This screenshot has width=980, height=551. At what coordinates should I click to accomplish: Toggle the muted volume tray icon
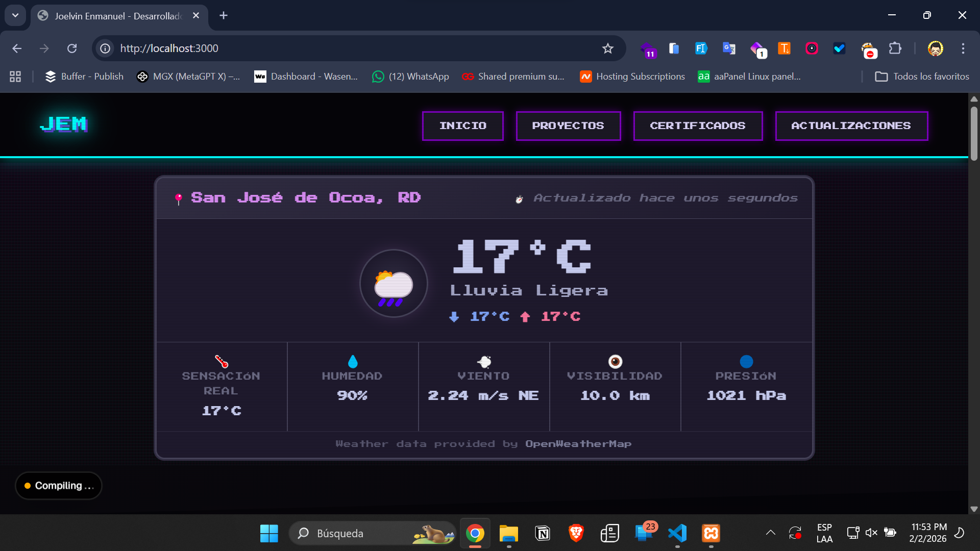871,533
